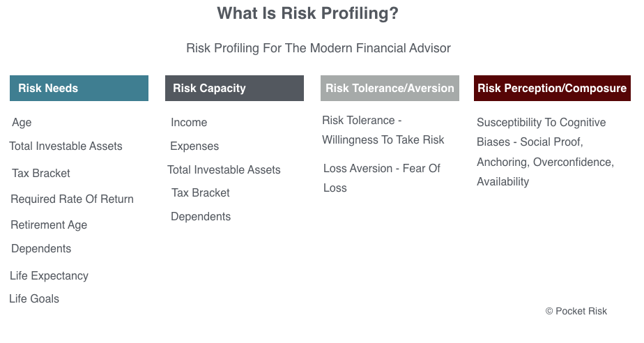The height and width of the screenshot is (343, 644).
Task: Select the Risk Perception/Composure header
Action: click(x=552, y=88)
